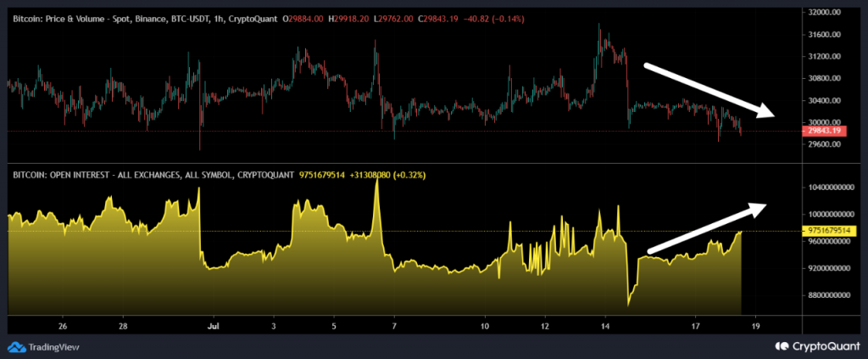This screenshot has height=359, width=868.
Task: Click the Bitcoin Open Interest pane title
Action: 153,175
